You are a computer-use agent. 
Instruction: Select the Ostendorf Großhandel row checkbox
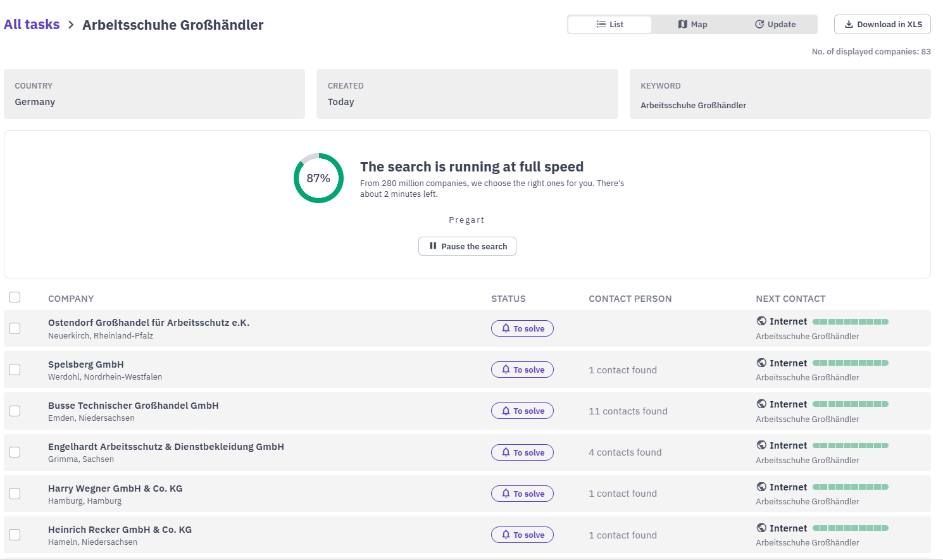[15, 328]
